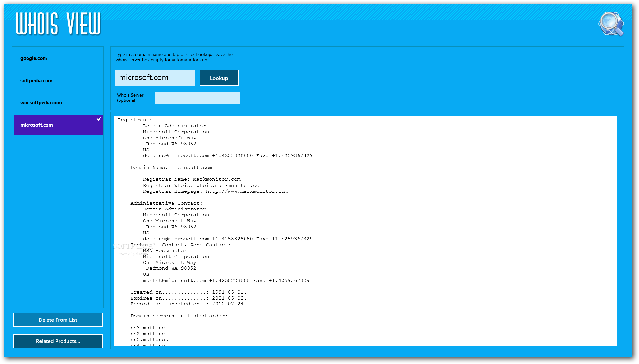Click the Lookup button
Viewport: 639px width, 364px height.
[x=219, y=78]
